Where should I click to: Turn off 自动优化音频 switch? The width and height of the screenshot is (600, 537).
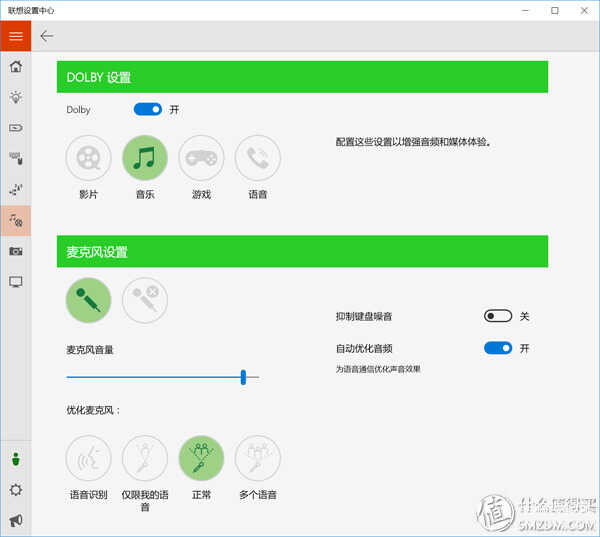[x=498, y=348]
